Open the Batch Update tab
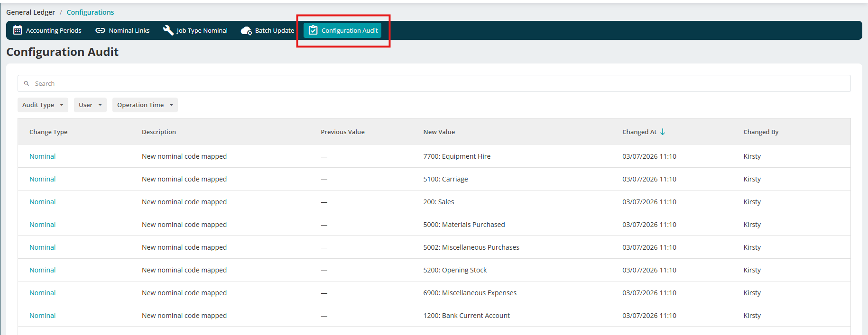 pyautogui.click(x=268, y=30)
